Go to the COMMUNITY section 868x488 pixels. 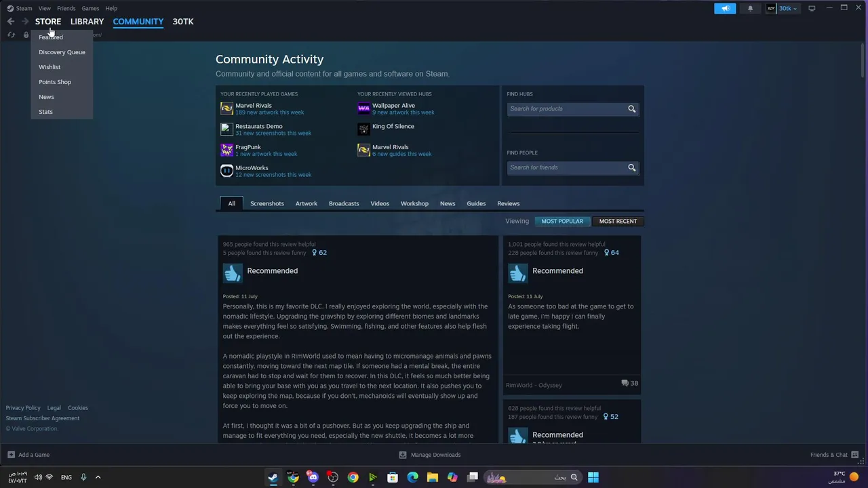tap(138, 22)
